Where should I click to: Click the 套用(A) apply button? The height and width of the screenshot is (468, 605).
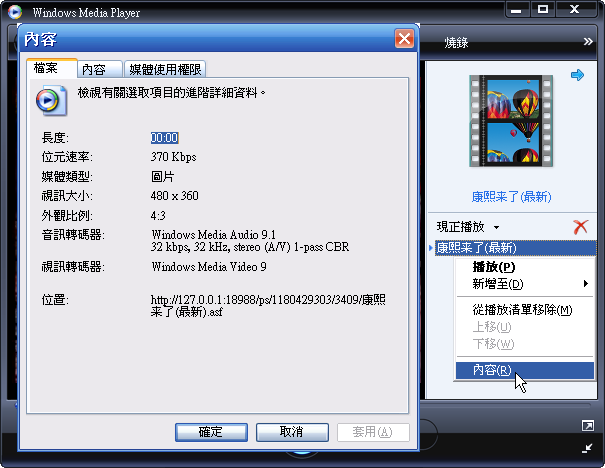coord(373,432)
